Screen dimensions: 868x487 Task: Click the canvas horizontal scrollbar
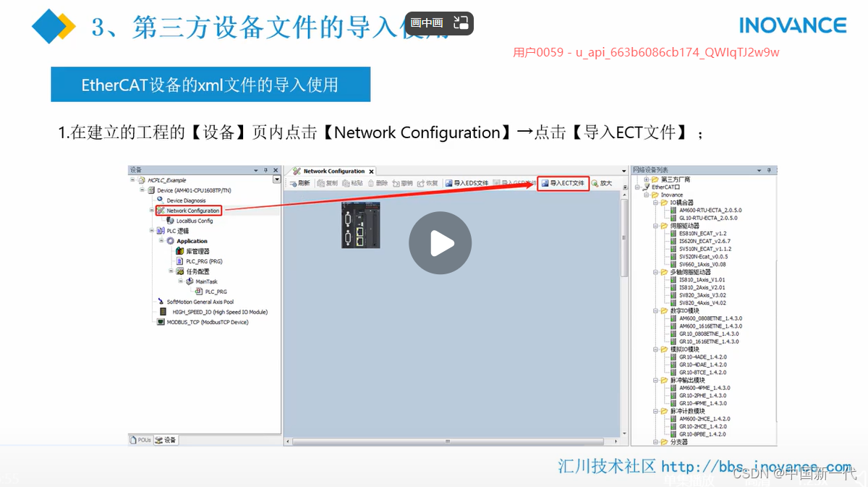(451, 440)
